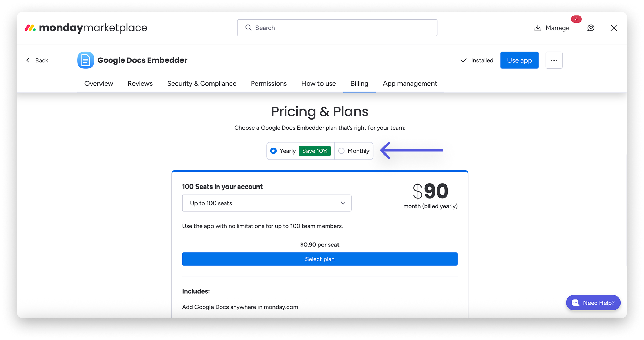Select the Monthly billing radio button
Screen dimensions: 644x340
[341, 151]
